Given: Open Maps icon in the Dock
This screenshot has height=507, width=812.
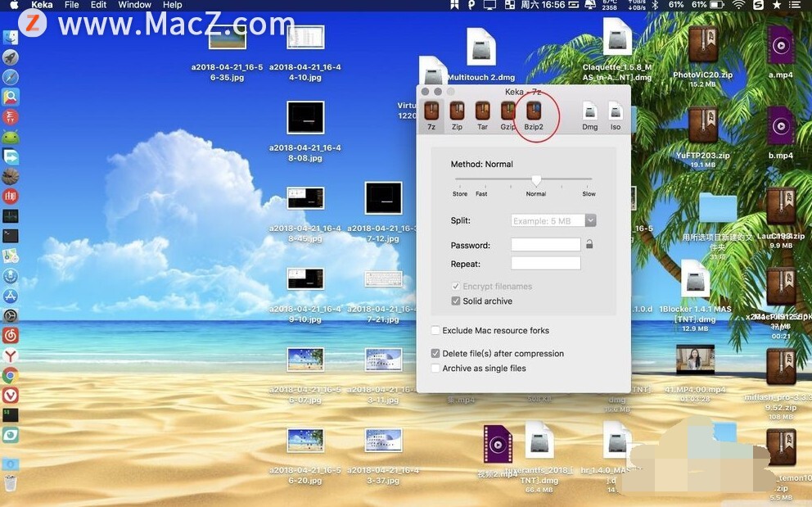Looking at the screenshot, I should 11,256.
